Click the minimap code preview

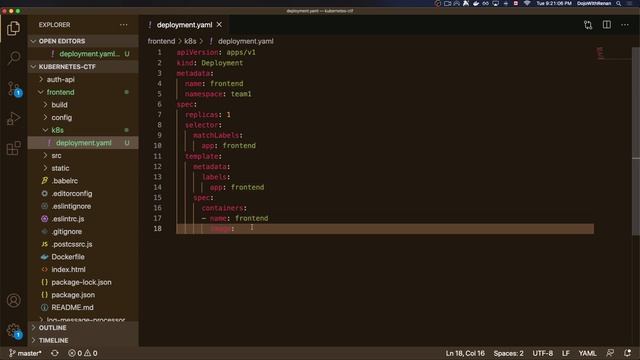pyautogui.click(x=600, y=53)
